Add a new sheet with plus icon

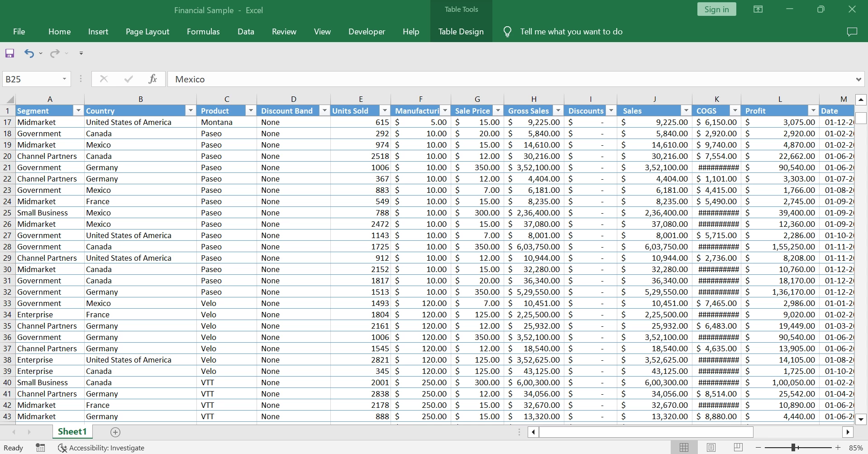click(x=115, y=432)
